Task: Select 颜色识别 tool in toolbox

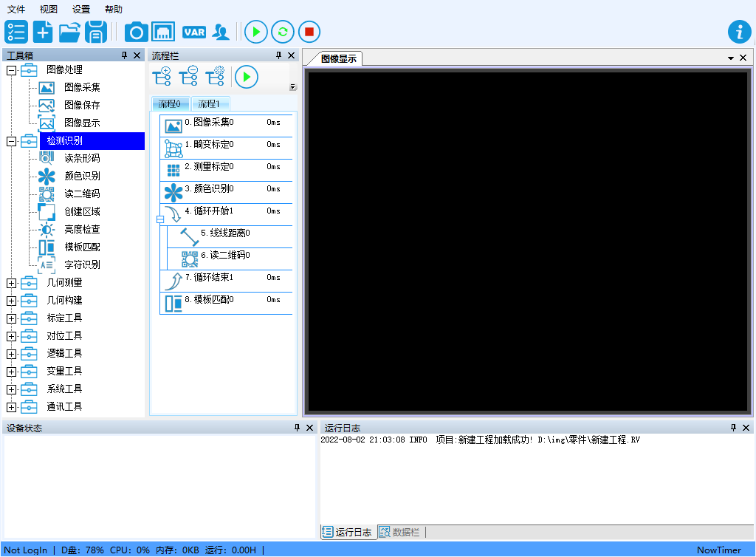Action: coord(82,176)
